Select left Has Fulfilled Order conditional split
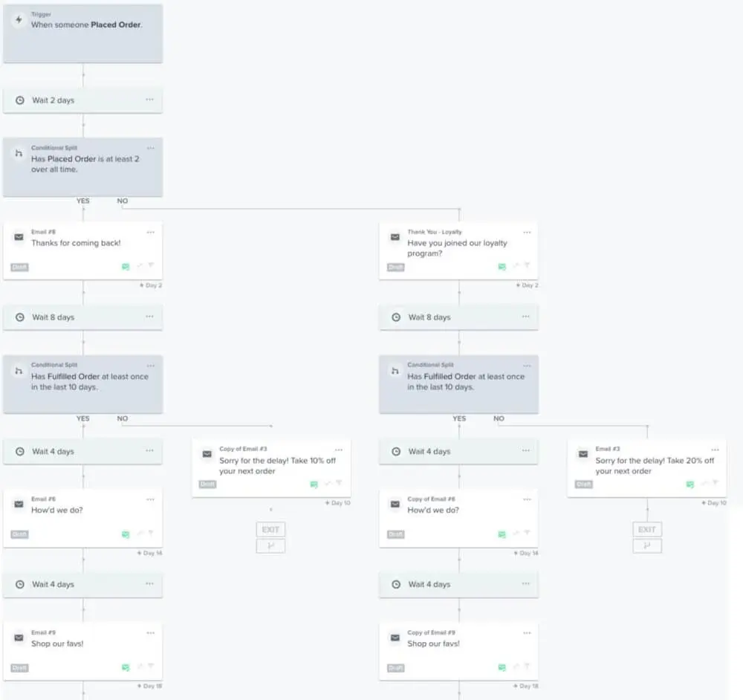The width and height of the screenshot is (743, 700). pyautogui.click(x=83, y=384)
